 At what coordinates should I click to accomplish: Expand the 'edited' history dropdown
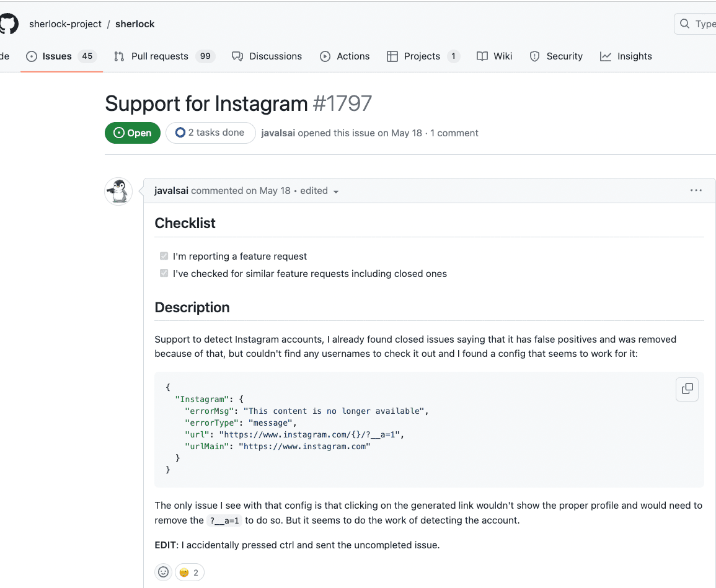tap(320, 191)
